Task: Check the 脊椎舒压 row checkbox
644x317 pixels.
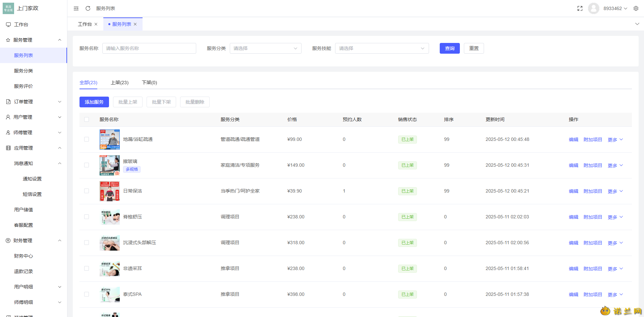Action: tap(87, 217)
